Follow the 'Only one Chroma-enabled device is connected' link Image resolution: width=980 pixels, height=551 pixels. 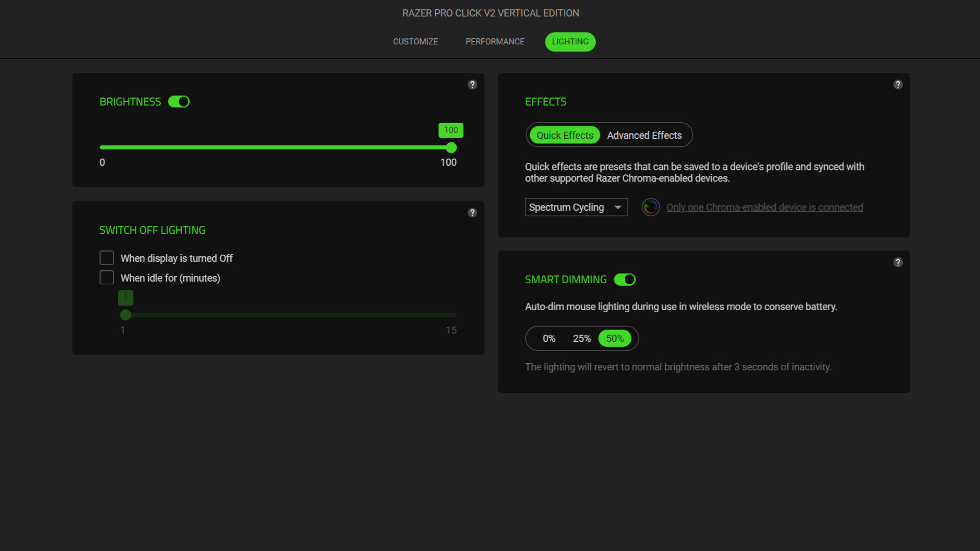coord(764,207)
